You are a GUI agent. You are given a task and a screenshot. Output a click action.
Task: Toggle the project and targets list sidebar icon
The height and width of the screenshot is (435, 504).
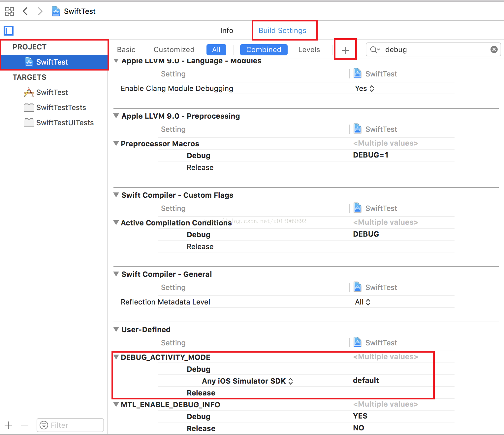click(9, 31)
